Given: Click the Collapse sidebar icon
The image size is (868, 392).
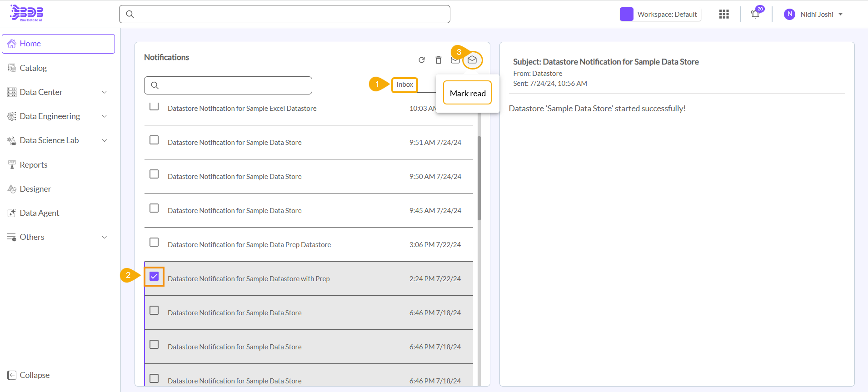Looking at the screenshot, I should pos(12,375).
